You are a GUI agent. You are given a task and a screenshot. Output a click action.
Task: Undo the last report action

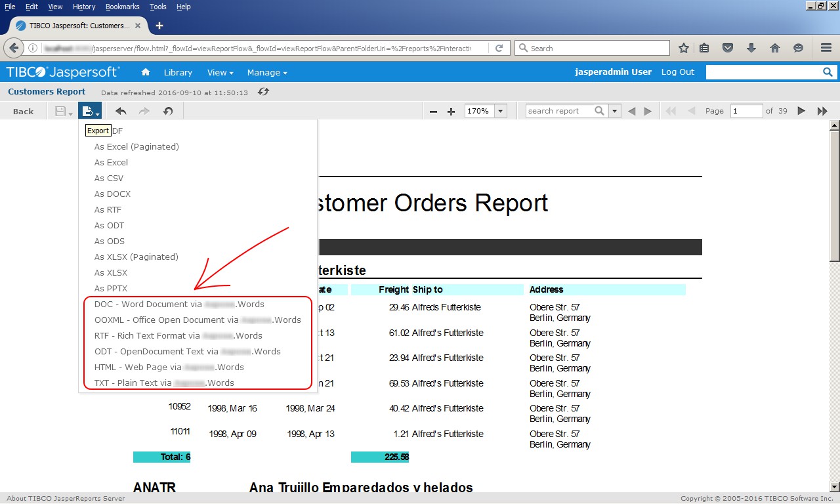click(x=121, y=112)
